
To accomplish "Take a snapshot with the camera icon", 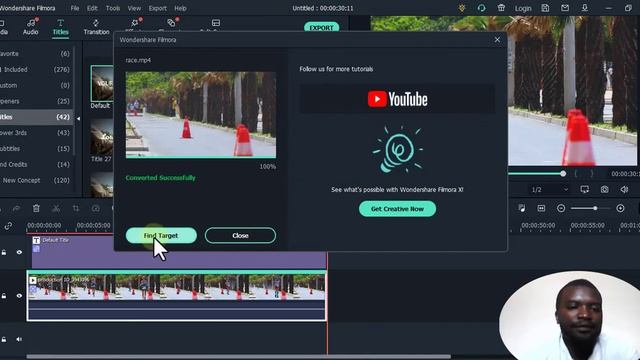I will point(604,189).
